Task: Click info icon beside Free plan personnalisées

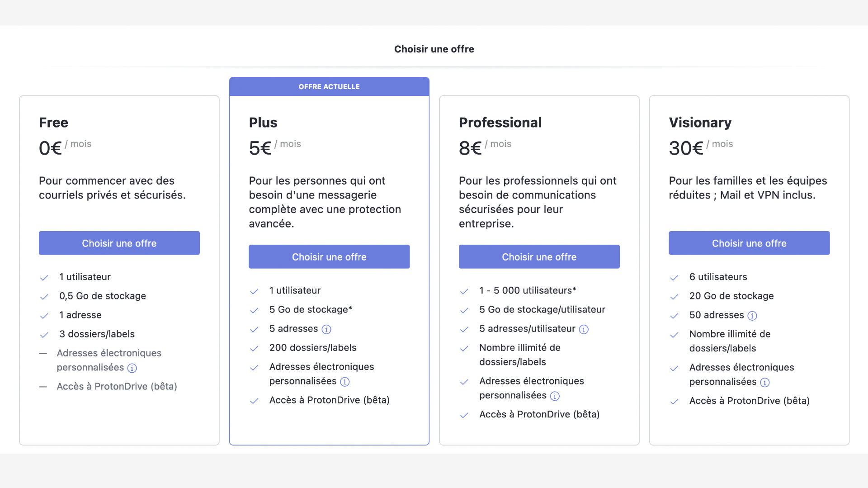Action: [x=132, y=368]
